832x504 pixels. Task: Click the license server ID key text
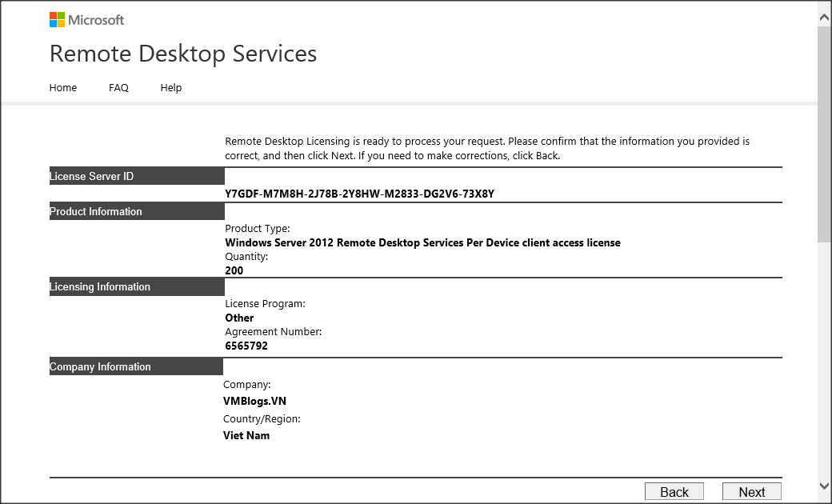[x=359, y=194]
